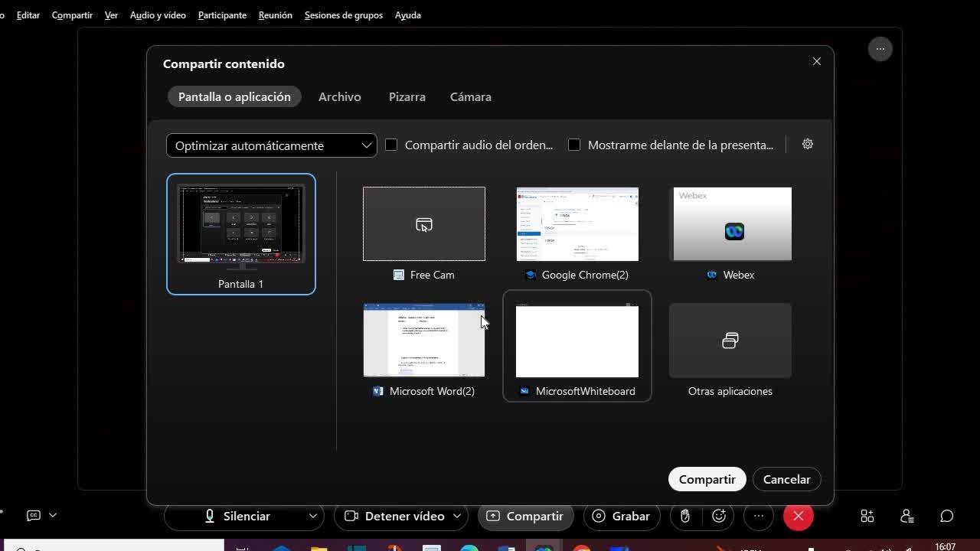Screen dimensions: 980x551
Task: Open the apps grid icon
Action: click(x=867, y=516)
